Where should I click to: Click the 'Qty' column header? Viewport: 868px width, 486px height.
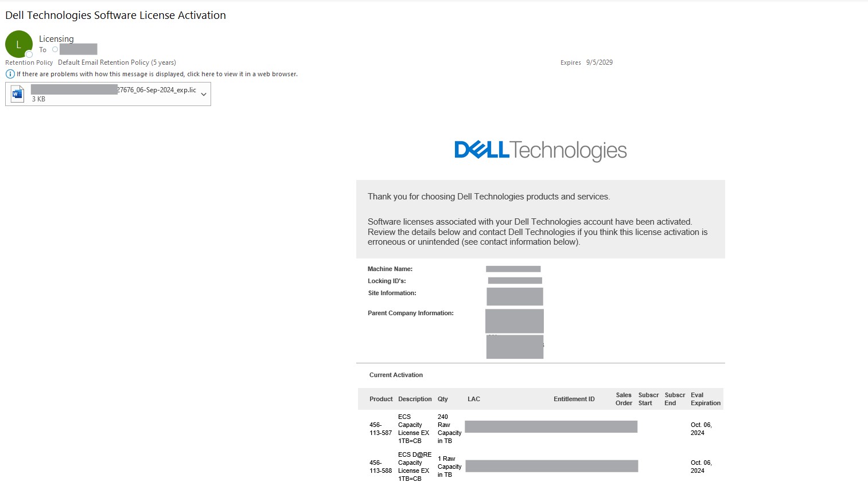coord(443,399)
